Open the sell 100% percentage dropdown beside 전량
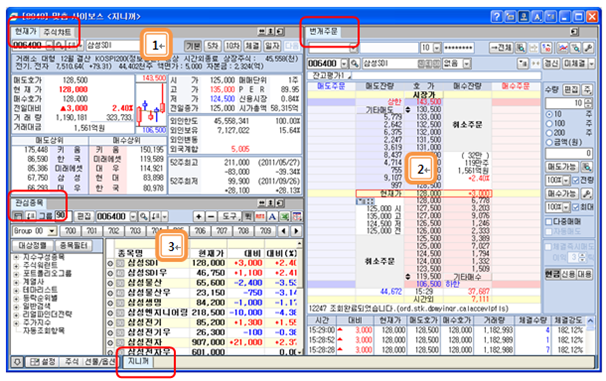Screen dimensions: 606x381 click(x=566, y=180)
